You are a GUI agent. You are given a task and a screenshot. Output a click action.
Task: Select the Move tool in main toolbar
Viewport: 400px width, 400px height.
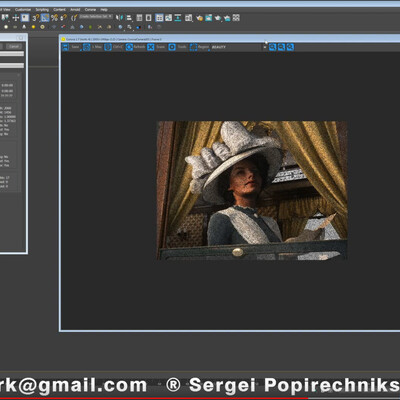click(x=16, y=18)
